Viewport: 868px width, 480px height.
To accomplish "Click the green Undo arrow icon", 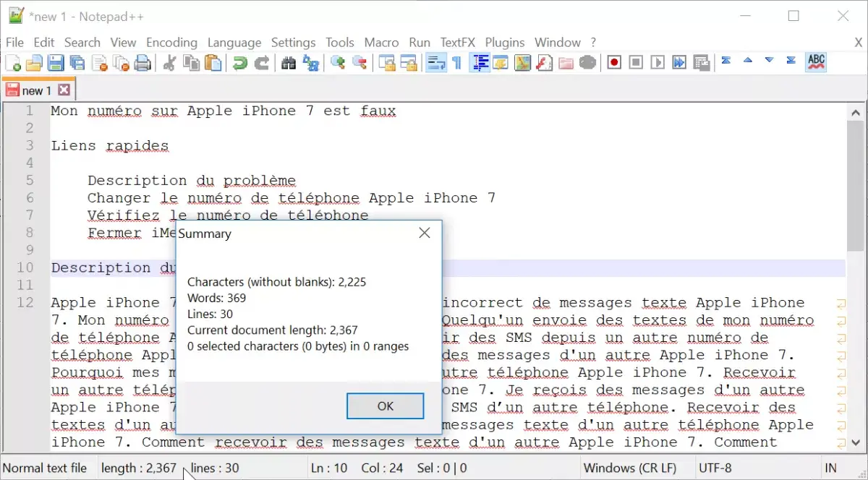I will 239,63.
